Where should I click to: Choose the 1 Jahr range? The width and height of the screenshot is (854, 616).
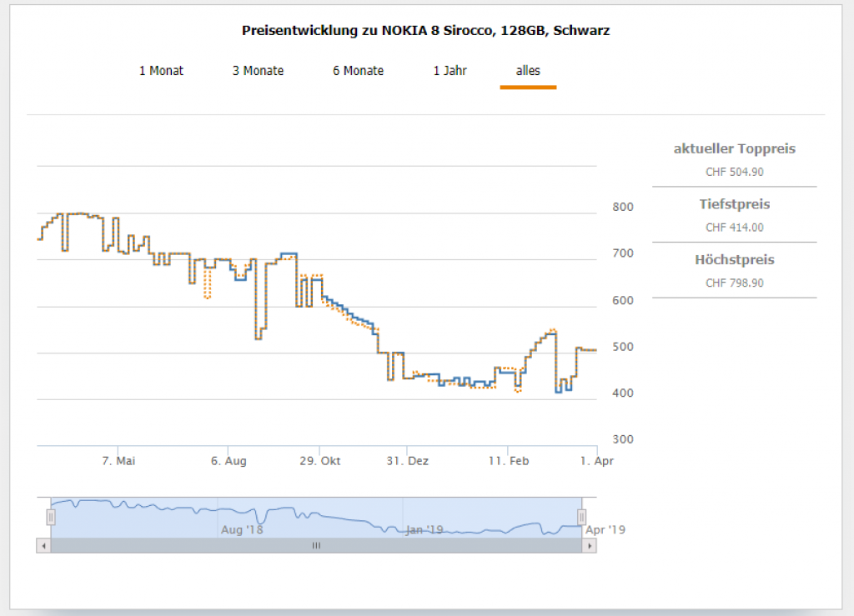[x=450, y=71]
